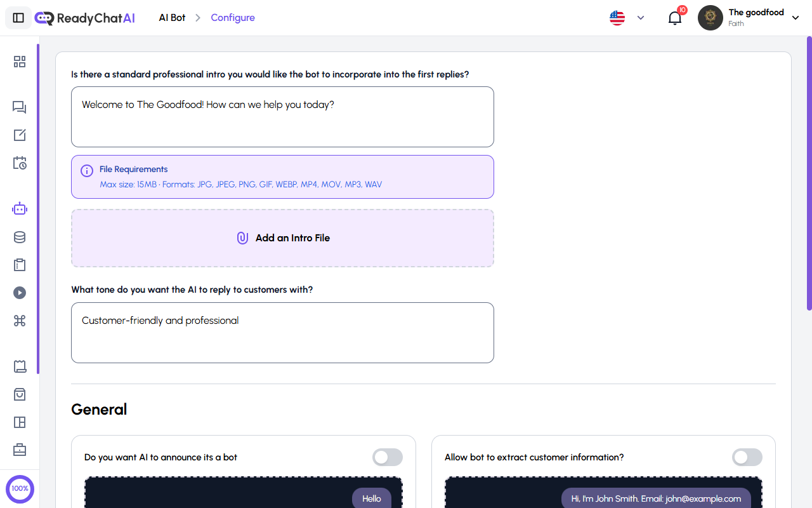Expand 'The goodfood' account dropdown

[x=796, y=18]
